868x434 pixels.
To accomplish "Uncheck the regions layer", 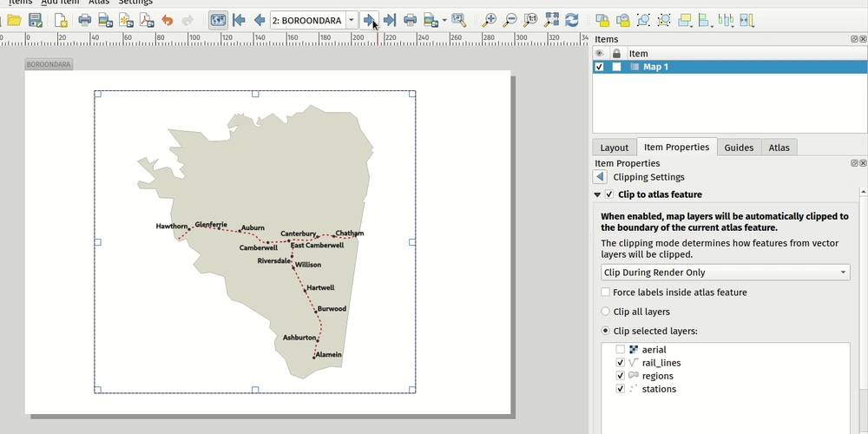I will (x=620, y=376).
